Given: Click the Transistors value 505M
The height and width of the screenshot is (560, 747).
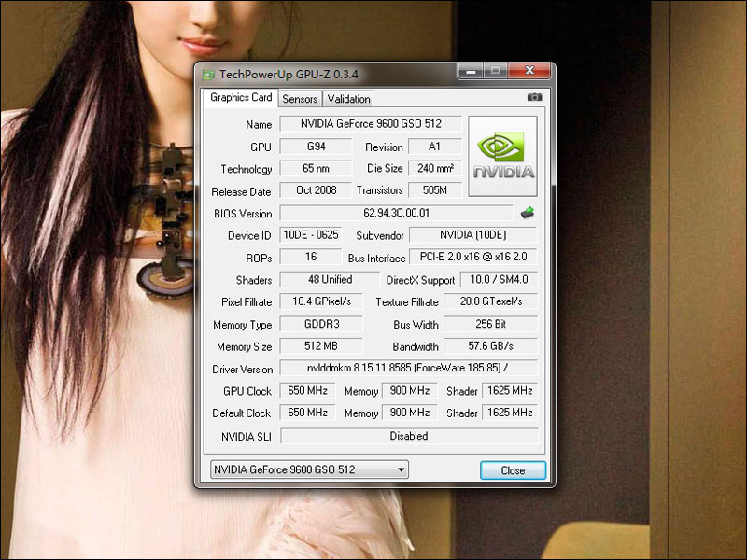Looking at the screenshot, I should click(435, 190).
